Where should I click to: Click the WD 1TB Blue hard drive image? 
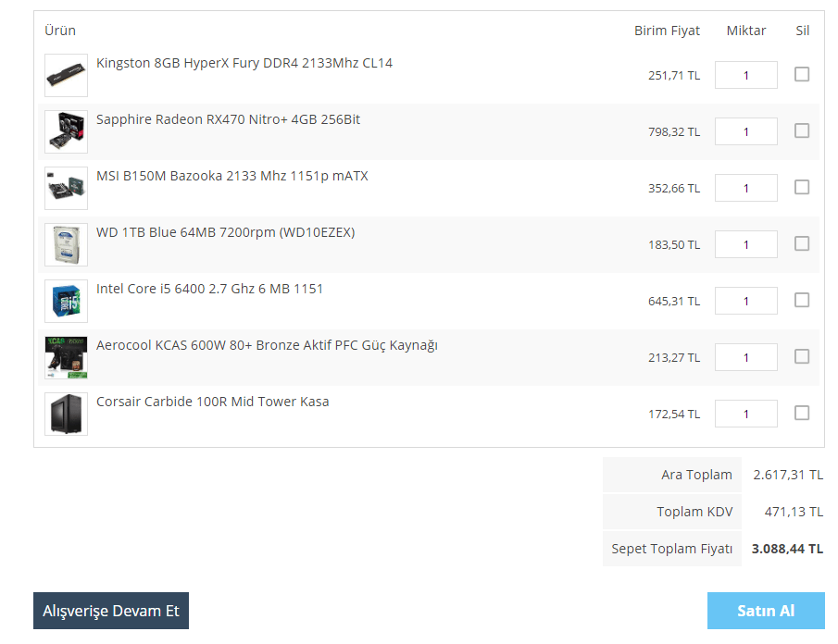pos(67,244)
